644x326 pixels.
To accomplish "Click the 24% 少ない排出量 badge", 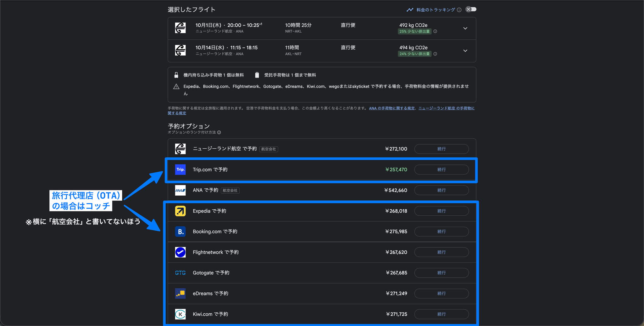I will [x=414, y=54].
